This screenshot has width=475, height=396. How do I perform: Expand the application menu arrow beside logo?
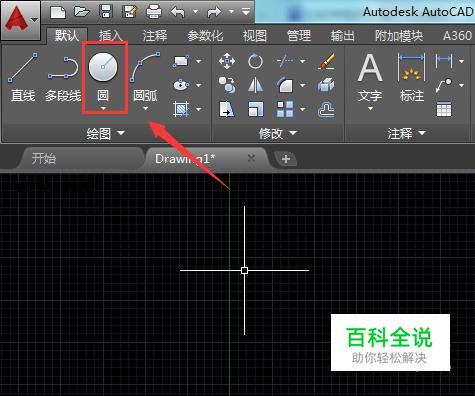[34, 20]
